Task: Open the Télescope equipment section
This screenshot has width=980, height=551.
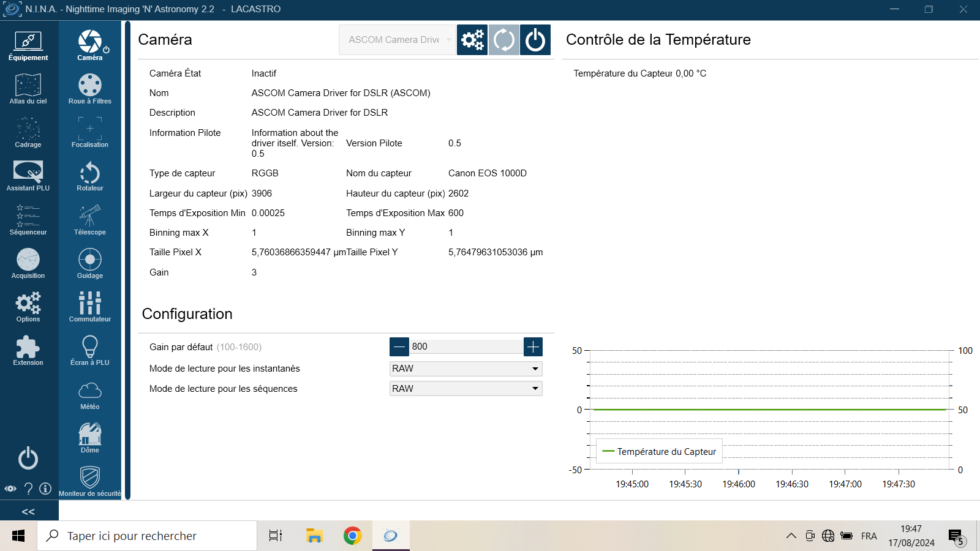Action: pyautogui.click(x=90, y=220)
